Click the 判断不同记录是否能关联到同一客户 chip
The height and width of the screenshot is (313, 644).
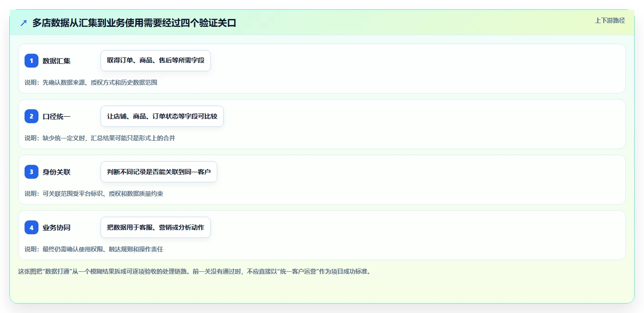point(159,172)
